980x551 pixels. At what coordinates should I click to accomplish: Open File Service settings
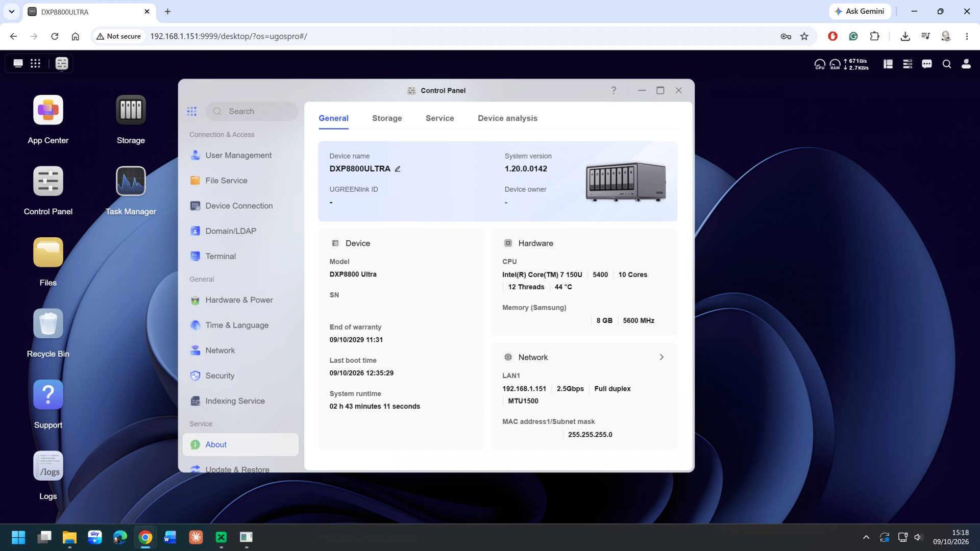click(240, 181)
